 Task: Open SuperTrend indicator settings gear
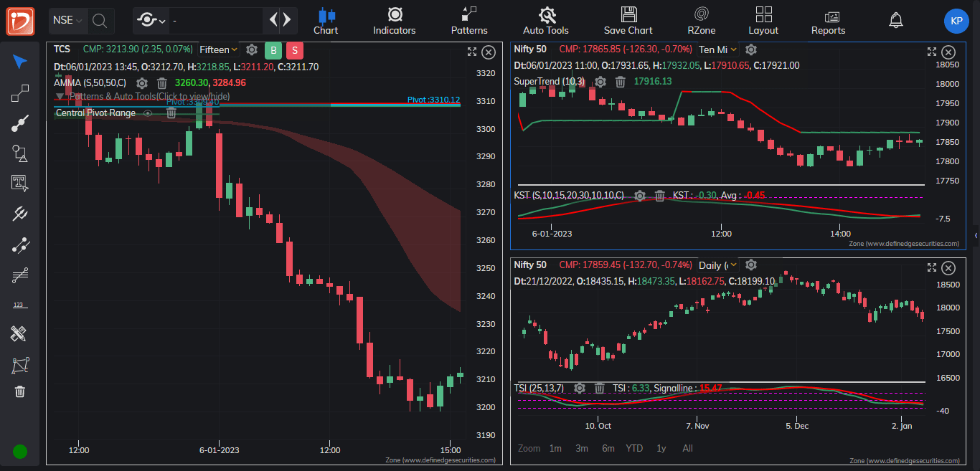pyautogui.click(x=600, y=82)
